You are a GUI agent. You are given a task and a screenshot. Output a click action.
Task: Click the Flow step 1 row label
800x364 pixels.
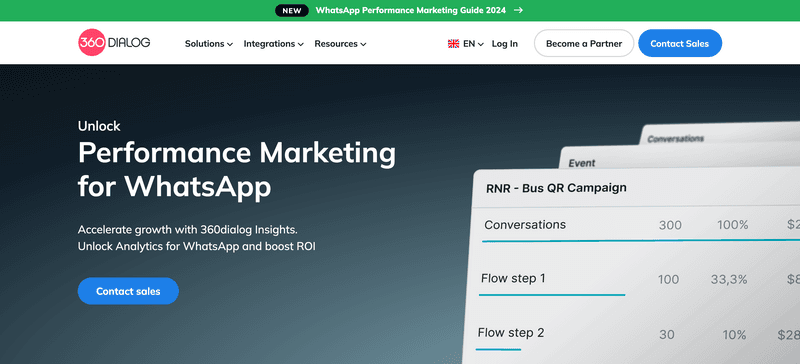pyautogui.click(x=513, y=279)
